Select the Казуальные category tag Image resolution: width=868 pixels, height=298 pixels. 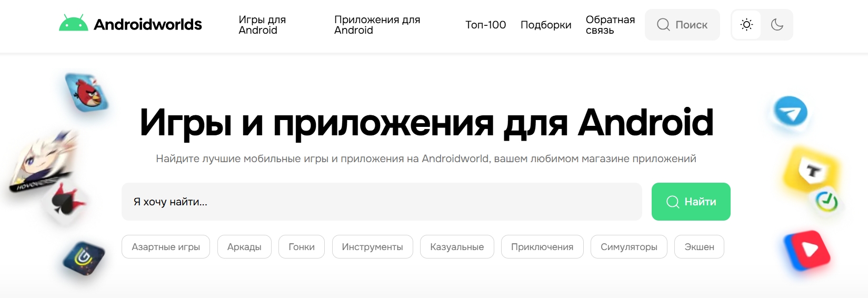(x=457, y=247)
